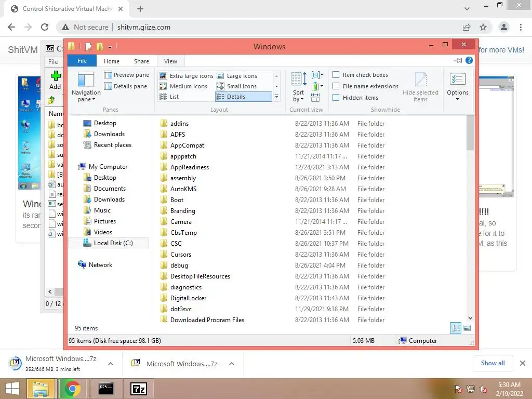
Task: Open the browser profile icon
Action: click(x=504, y=27)
